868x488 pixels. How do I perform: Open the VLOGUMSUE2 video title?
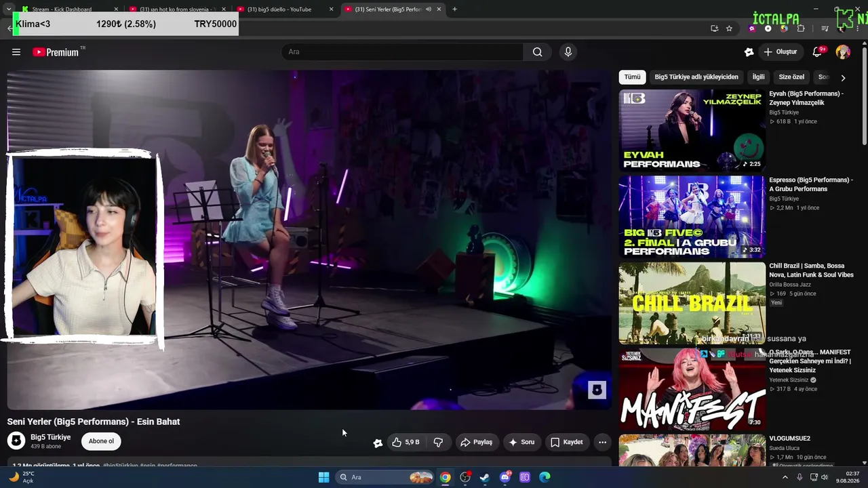[x=789, y=439]
